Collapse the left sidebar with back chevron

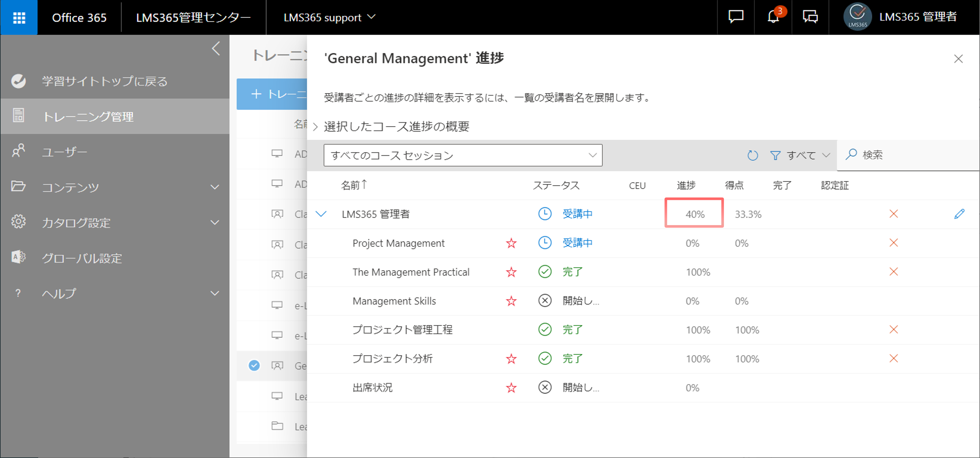(216, 49)
